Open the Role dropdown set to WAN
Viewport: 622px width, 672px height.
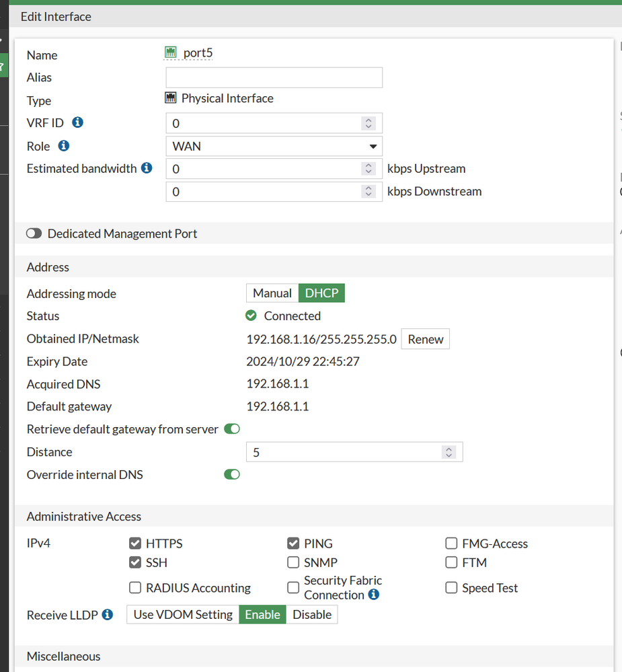(274, 146)
